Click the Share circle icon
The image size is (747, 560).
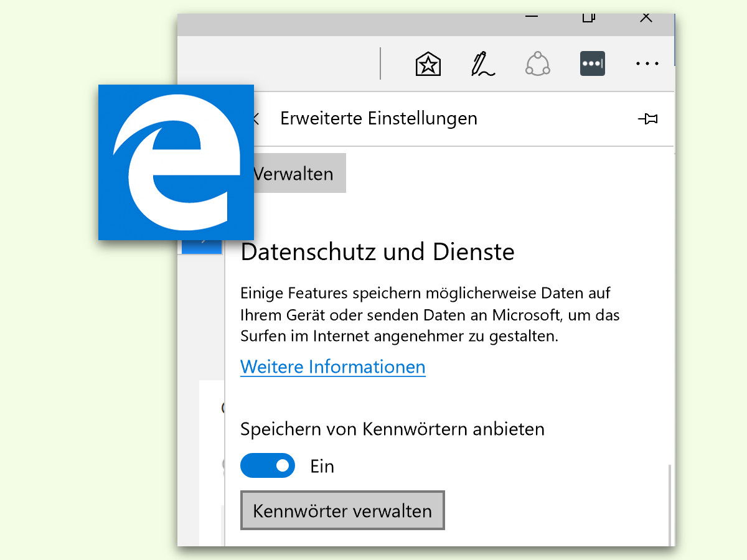click(537, 64)
